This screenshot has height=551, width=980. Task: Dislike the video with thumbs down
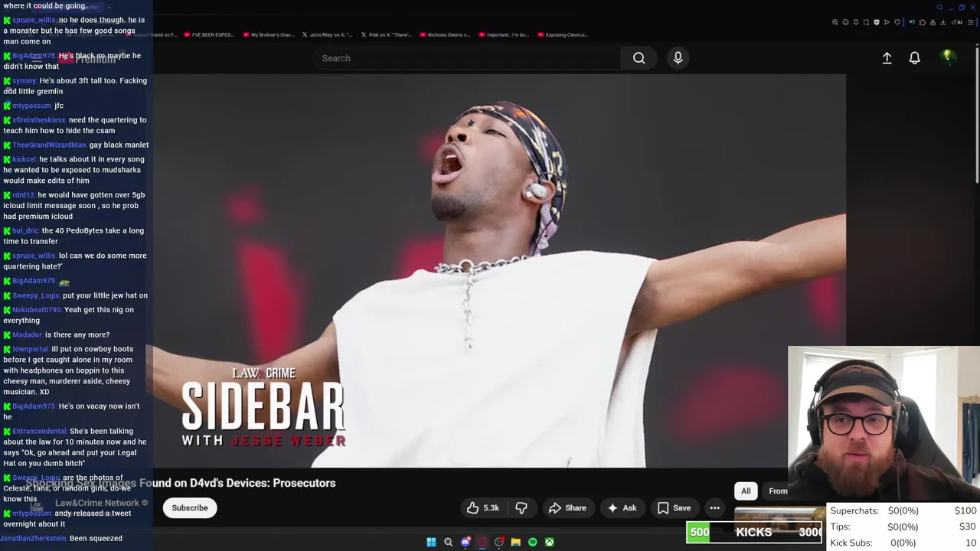tap(521, 508)
